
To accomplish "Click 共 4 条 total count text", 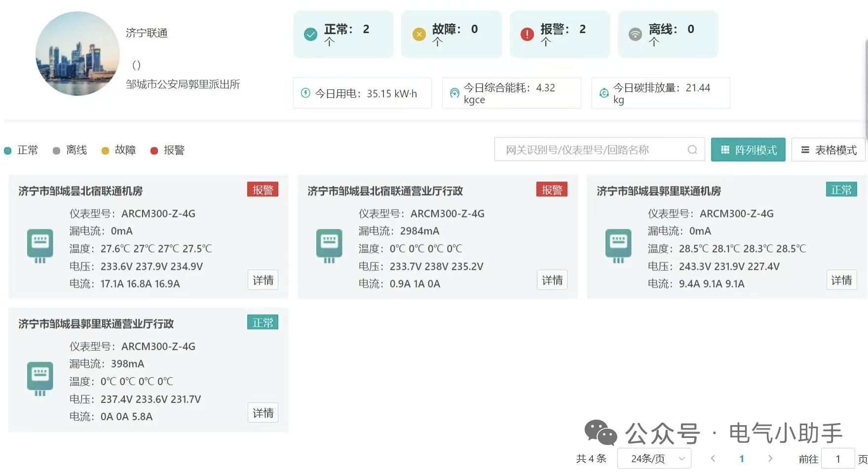I will [591, 459].
